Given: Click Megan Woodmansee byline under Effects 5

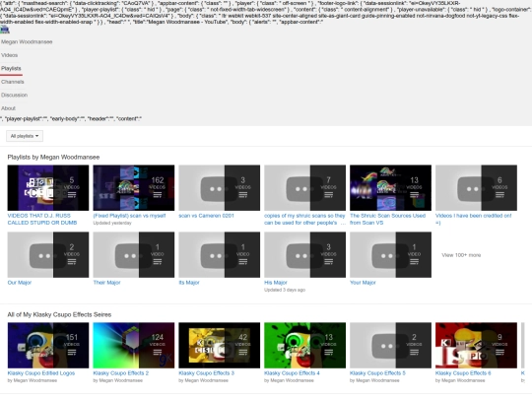Looking at the screenshot, I should click(377, 380).
